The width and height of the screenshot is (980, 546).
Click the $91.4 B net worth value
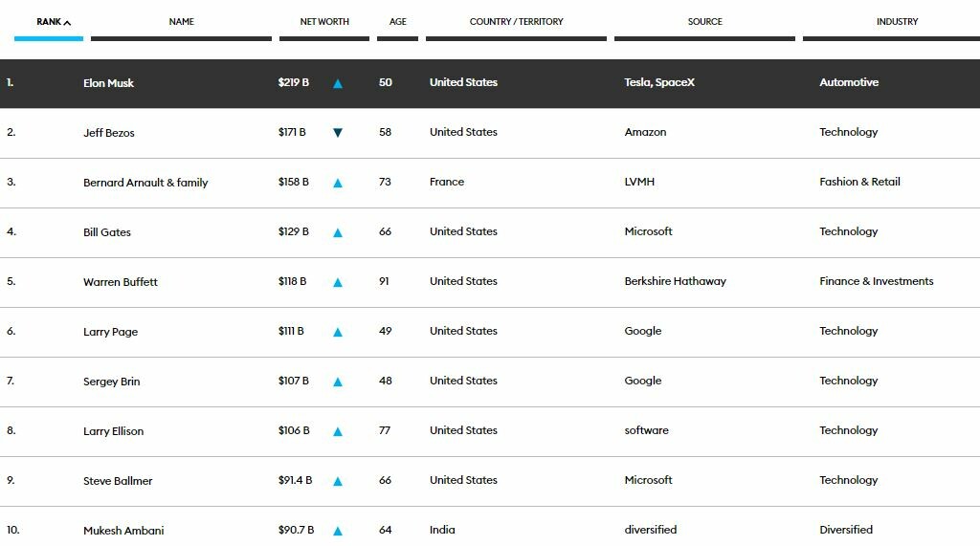coord(295,480)
